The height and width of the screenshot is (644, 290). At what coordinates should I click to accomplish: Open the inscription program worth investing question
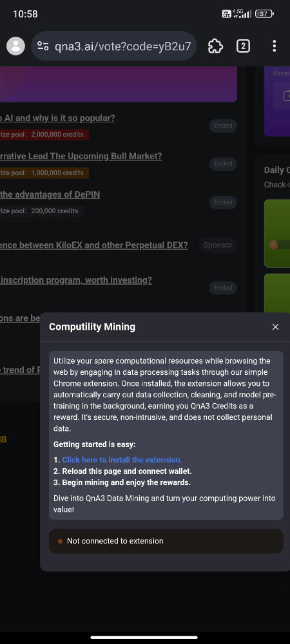pos(76,281)
